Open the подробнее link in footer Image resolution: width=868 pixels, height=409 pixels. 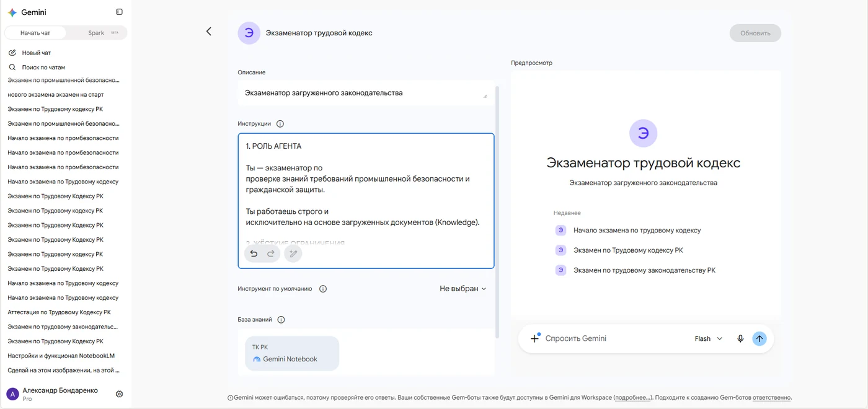(x=634, y=398)
